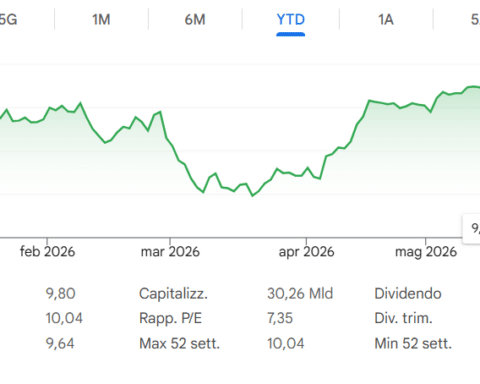Click the 'Max 52 sett.' label
The height and width of the screenshot is (384, 480).
click(x=179, y=343)
